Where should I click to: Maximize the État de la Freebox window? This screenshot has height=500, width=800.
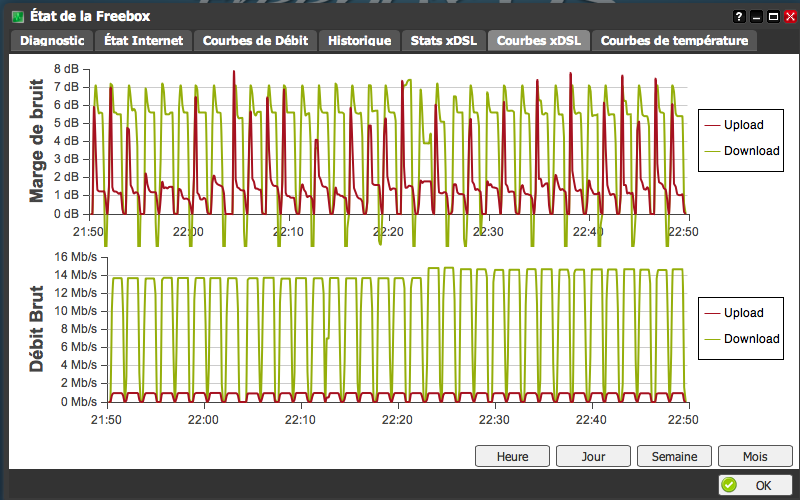tap(773, 17)
